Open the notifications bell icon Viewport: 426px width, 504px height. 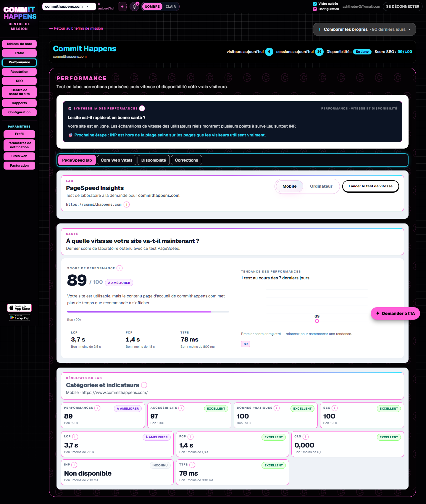click(x=134, y=7)
